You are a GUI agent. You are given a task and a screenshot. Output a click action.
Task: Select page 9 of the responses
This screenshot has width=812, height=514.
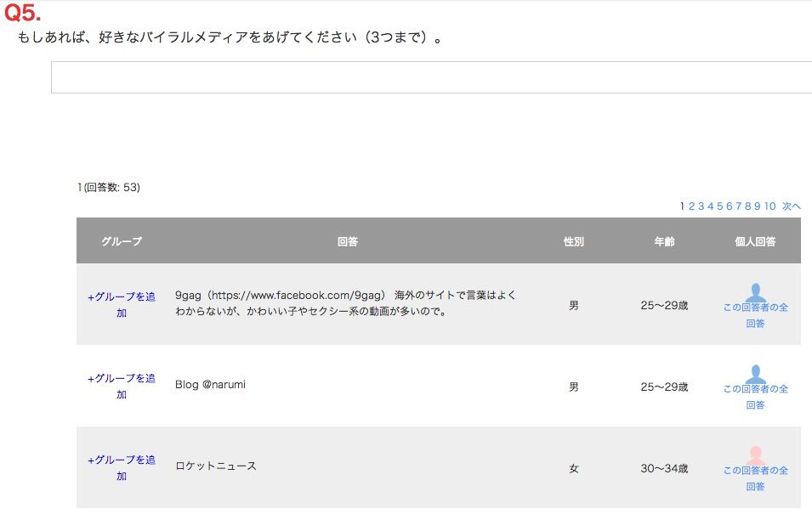(x=758, y=206)
